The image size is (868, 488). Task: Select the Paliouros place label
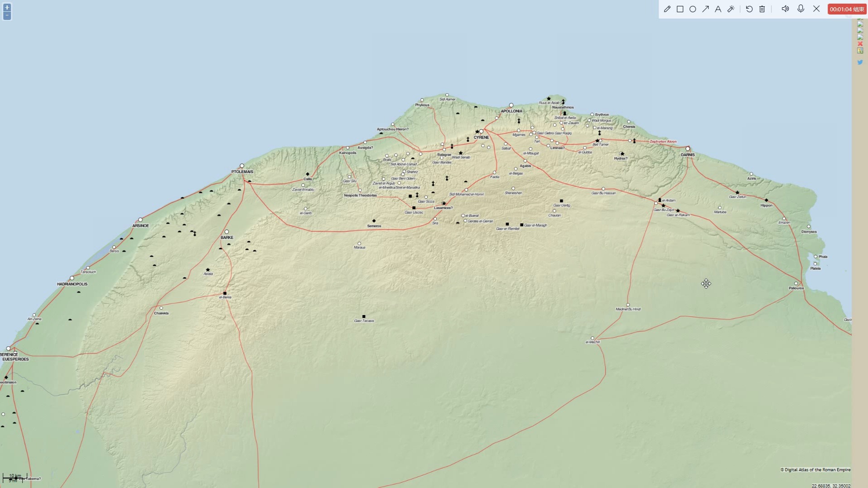click(796, 288)
